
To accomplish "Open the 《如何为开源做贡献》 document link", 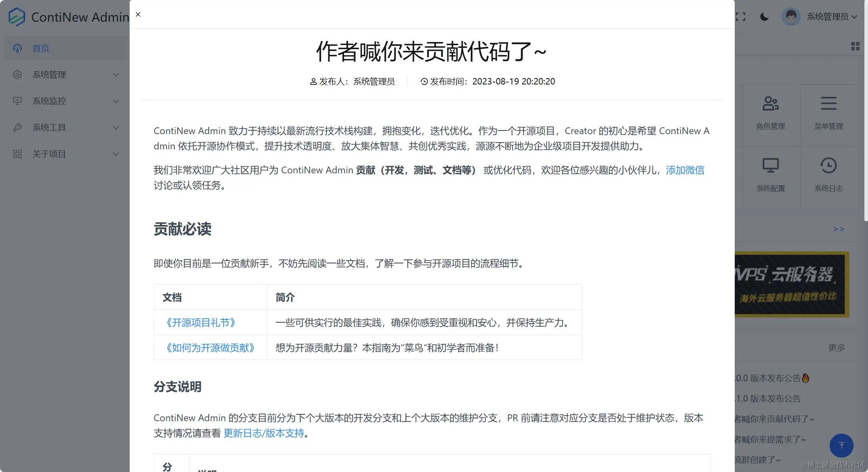I will [210, 348].
